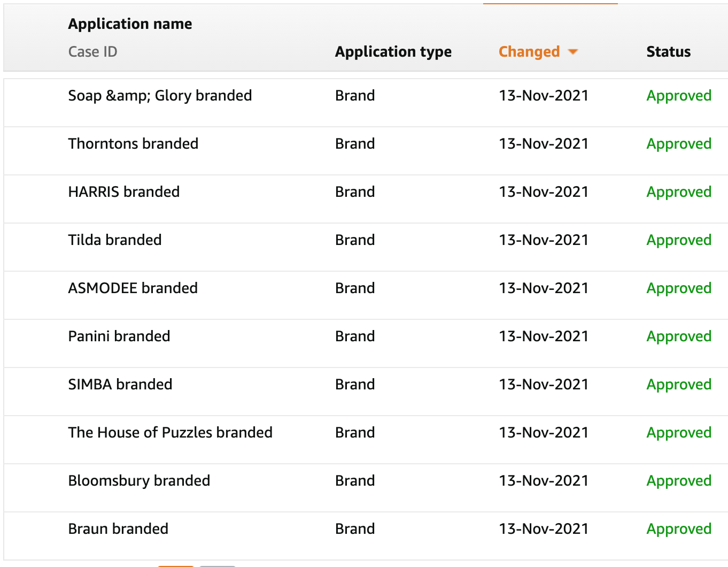Select the Approved status for SIMBA
Image resolution: width=728 pixels, height=567 pixels.
679,385
